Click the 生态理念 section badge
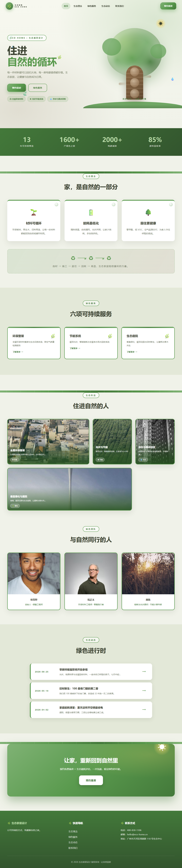This screenshot has width=182, height=868. (x=91, y=176)
